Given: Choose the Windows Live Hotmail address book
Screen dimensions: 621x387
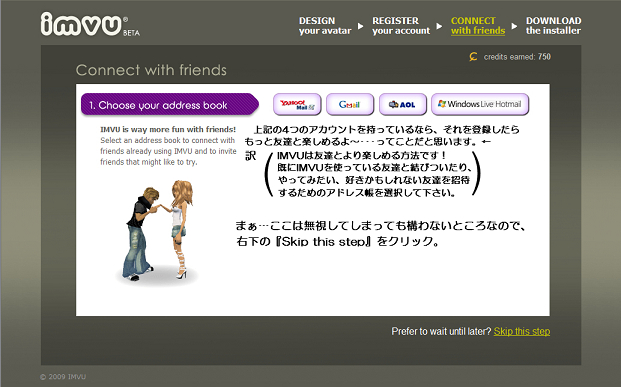Looking at the screenshot, I should [480, 105].
